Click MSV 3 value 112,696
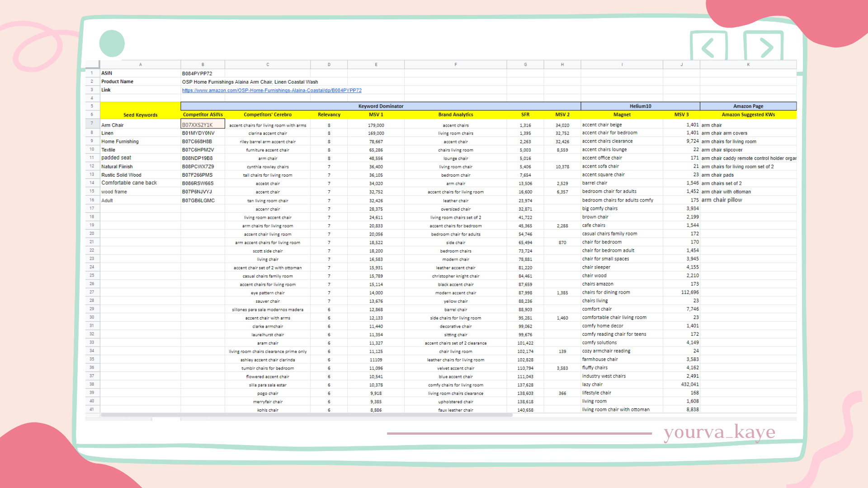Image resolution: width=868 pixels, height=488 pixels. pos(682,292)
